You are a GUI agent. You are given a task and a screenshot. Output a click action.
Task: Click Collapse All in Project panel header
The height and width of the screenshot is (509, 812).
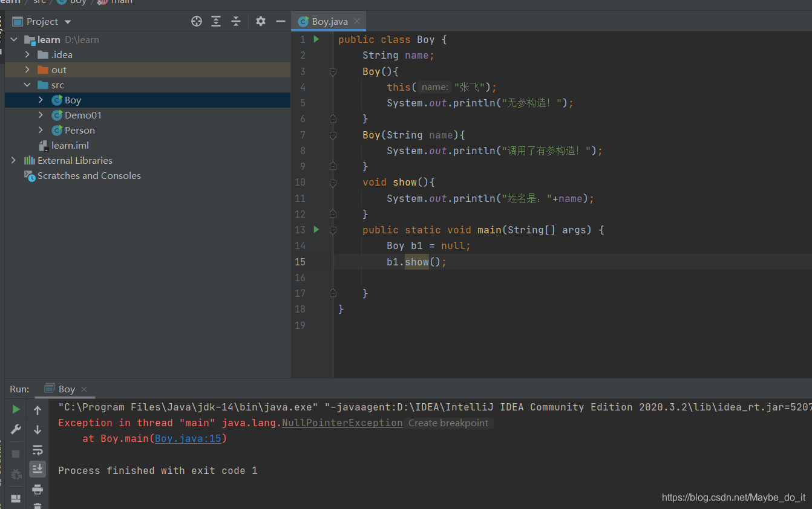click(x=236, y=21)
